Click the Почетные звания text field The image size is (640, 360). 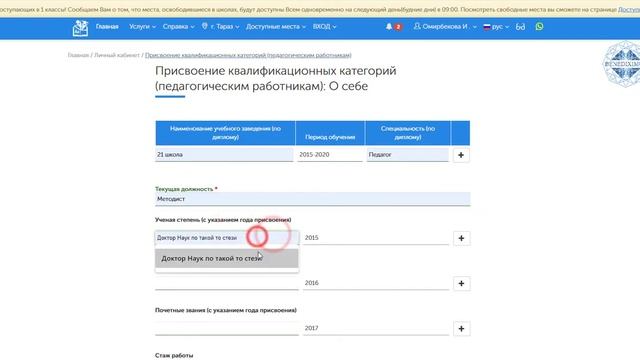[x=227, y=328]
